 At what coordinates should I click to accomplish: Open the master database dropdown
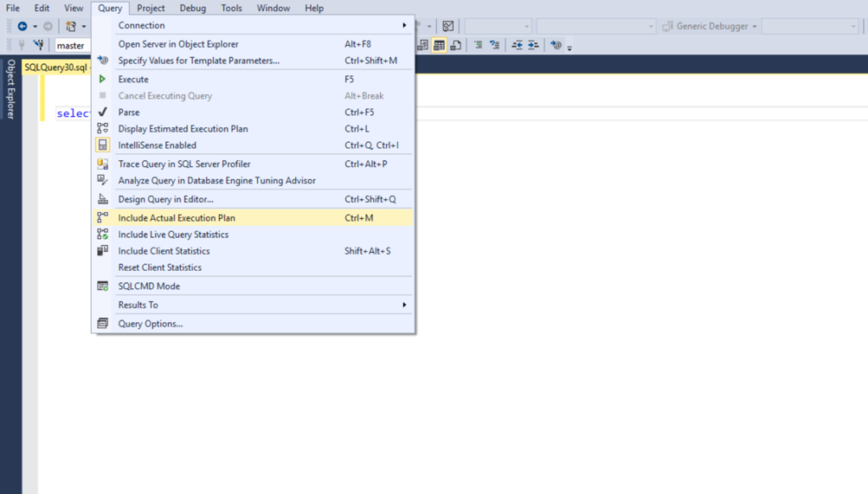(73, 45)
